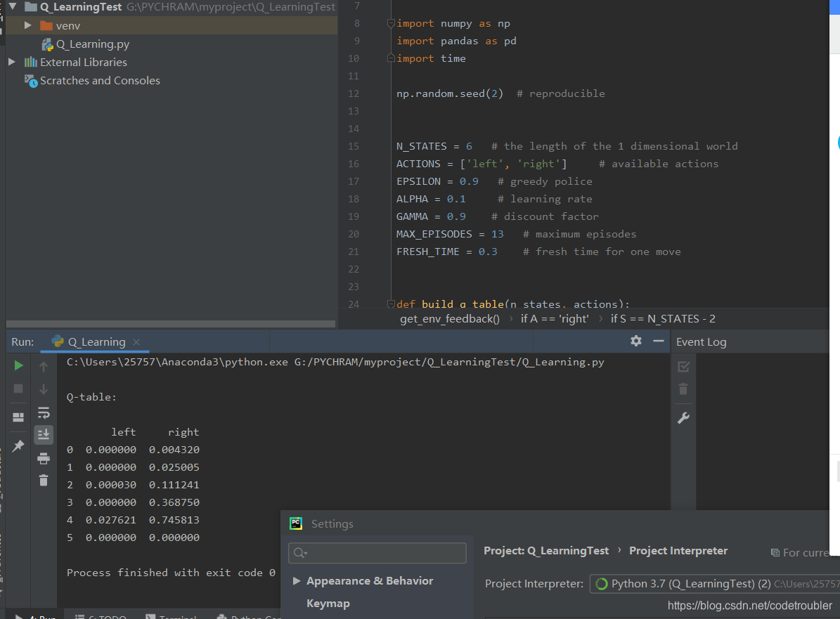The width and height of the screenshot is (840, 619).
Task: Select Keymap in Settings list
Action: (328, 604)
